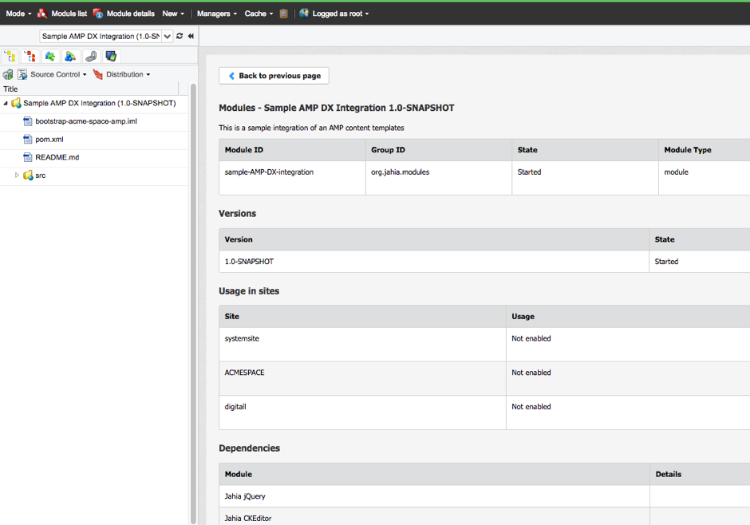Open the Module list menu item
The height and width of the screenshot is (525, 750).
69,13
